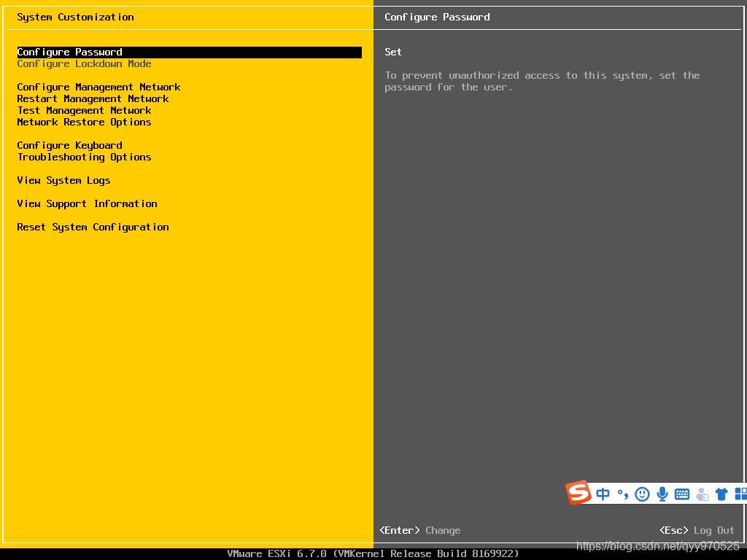Select Configure Keyboard option

(x=69, y=146)
